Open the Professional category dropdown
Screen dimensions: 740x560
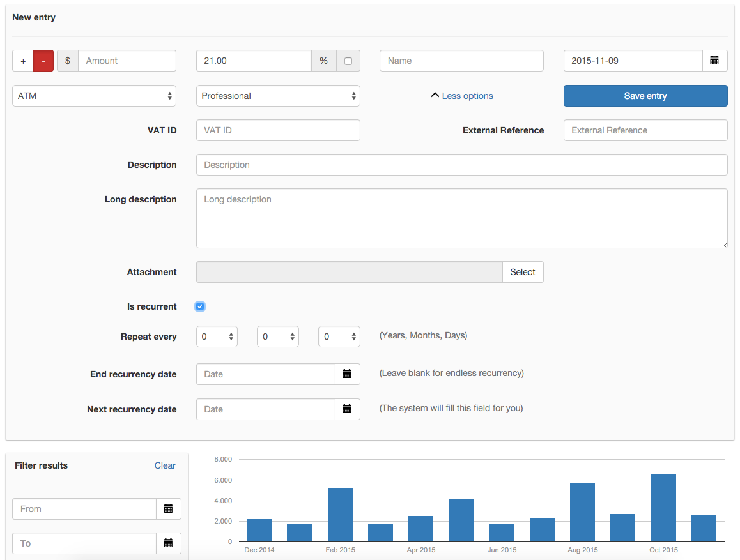[278, 96]
